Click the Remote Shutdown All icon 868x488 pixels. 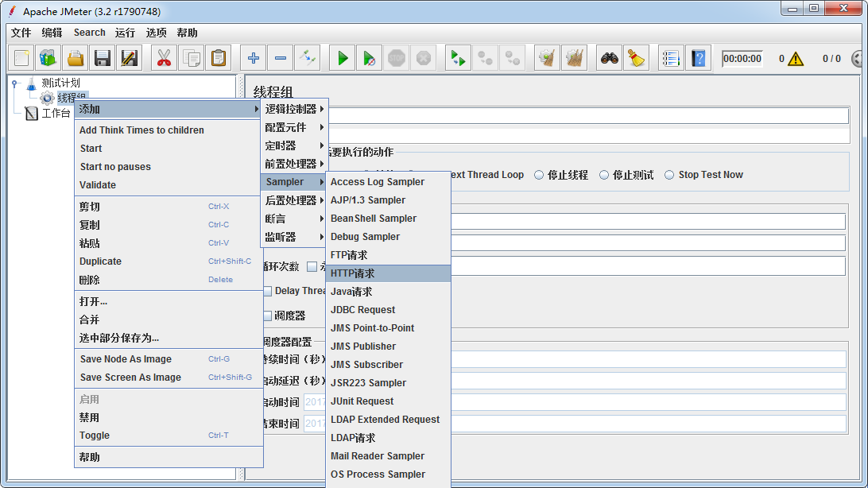(x=513, y=58)
